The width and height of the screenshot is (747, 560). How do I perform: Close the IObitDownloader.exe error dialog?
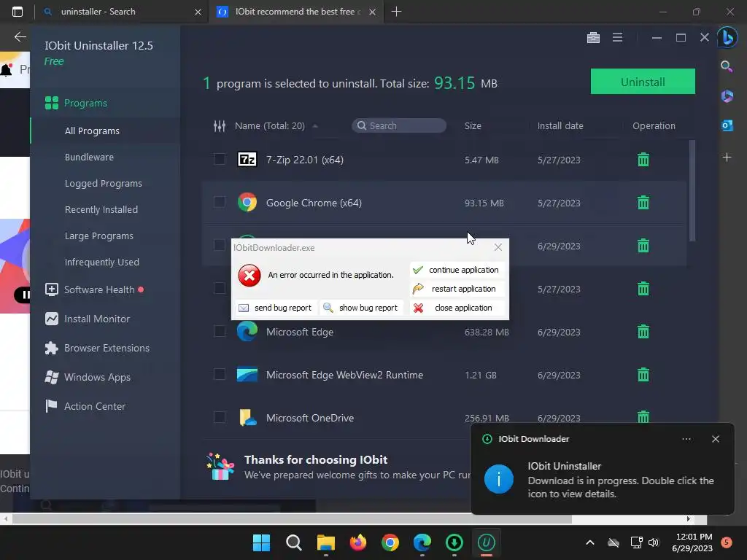498,247
